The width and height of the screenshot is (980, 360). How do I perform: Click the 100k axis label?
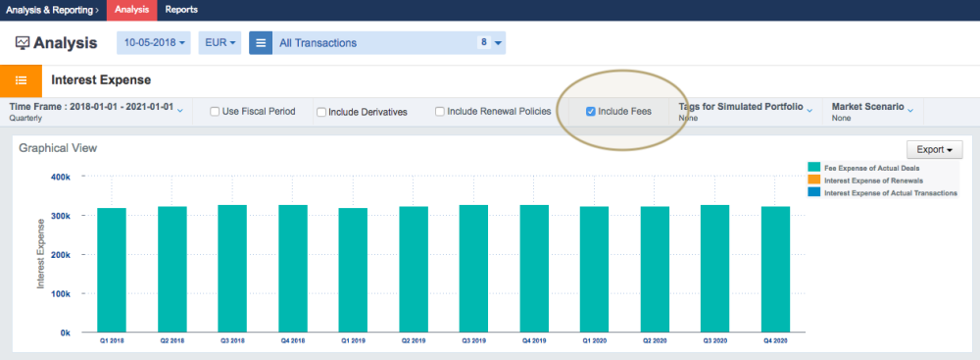coord(60,293)
